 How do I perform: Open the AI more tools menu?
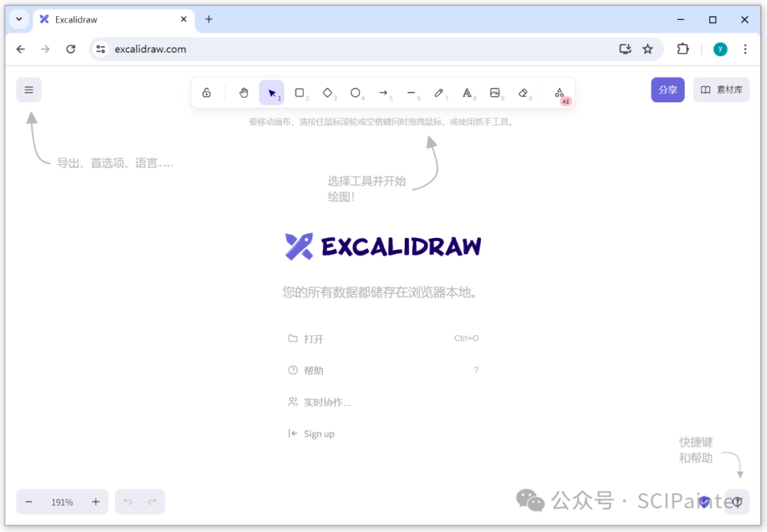click(560, 93)
